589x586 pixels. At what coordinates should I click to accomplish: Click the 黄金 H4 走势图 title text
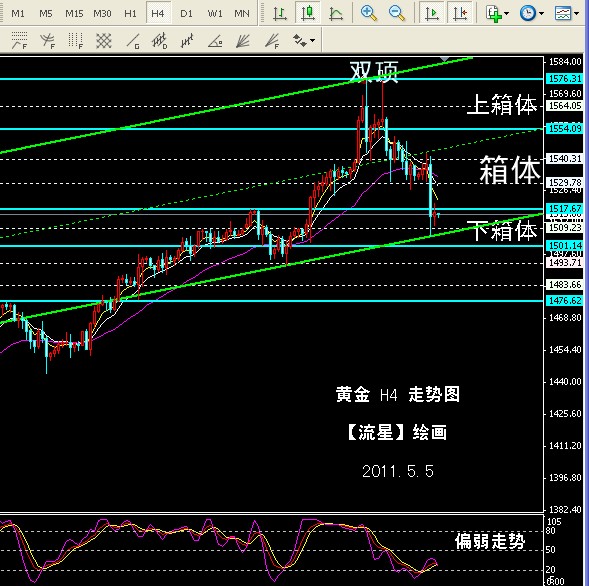click(x=397, y=394)
